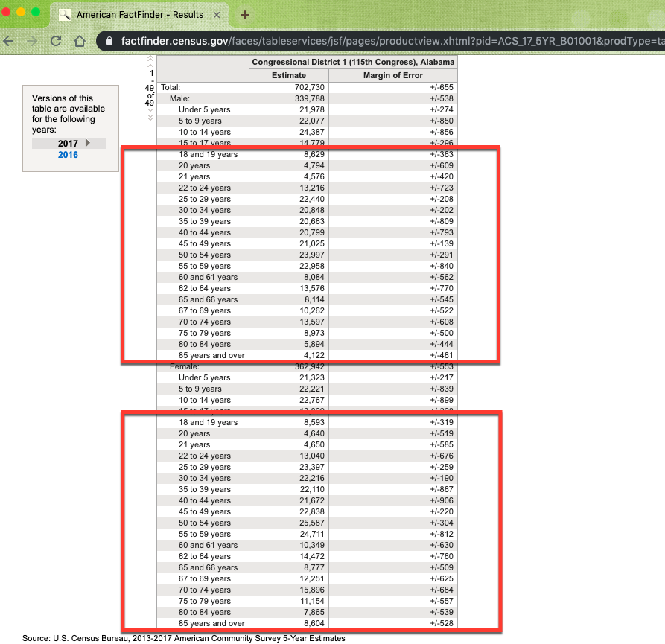Click the FactFinder tab favicon
Viewport: 665px width, 644px height.
(65, 15)
